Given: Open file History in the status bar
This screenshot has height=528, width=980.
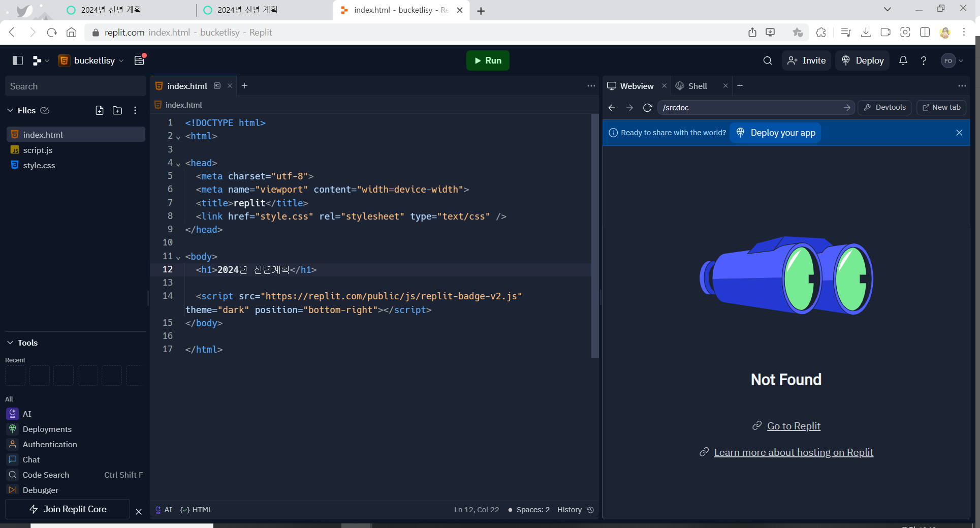Looking at the screenshot, I should [576, 510].
